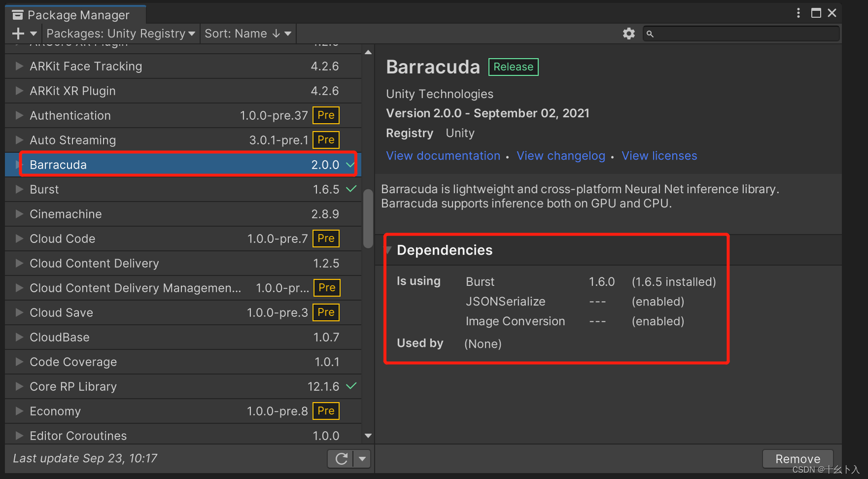Open View licenses link

point(659,156)
